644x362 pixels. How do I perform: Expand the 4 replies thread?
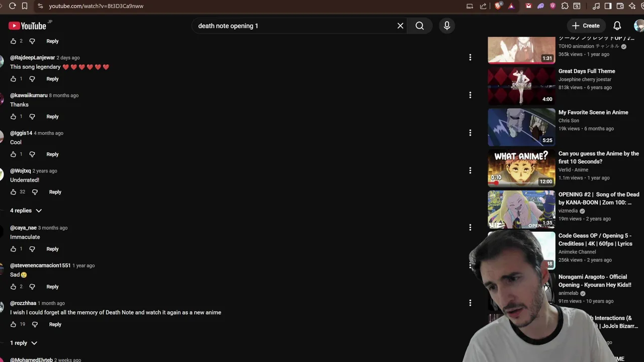[x=26, y=211]
